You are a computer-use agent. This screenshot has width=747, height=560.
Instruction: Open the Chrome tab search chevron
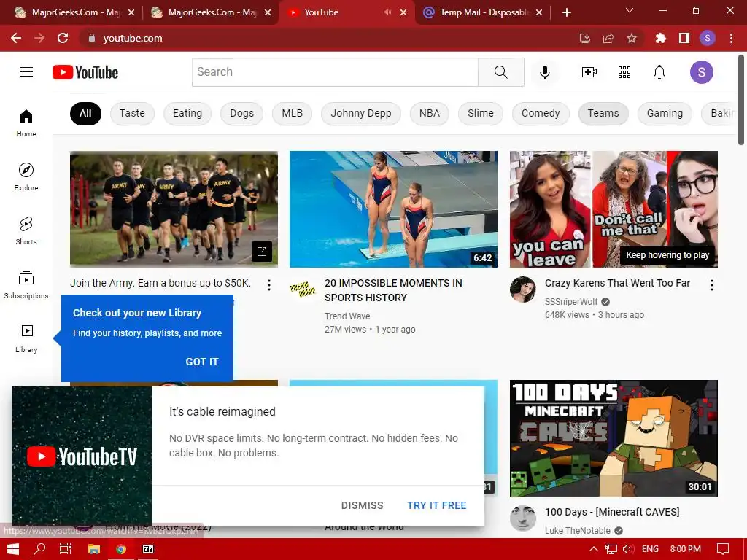630,10
